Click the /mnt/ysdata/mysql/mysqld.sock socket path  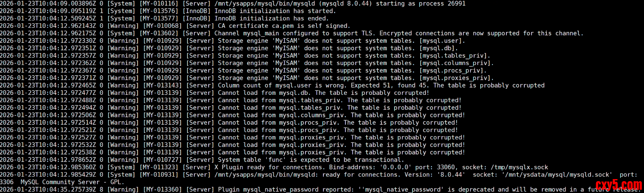557,175
